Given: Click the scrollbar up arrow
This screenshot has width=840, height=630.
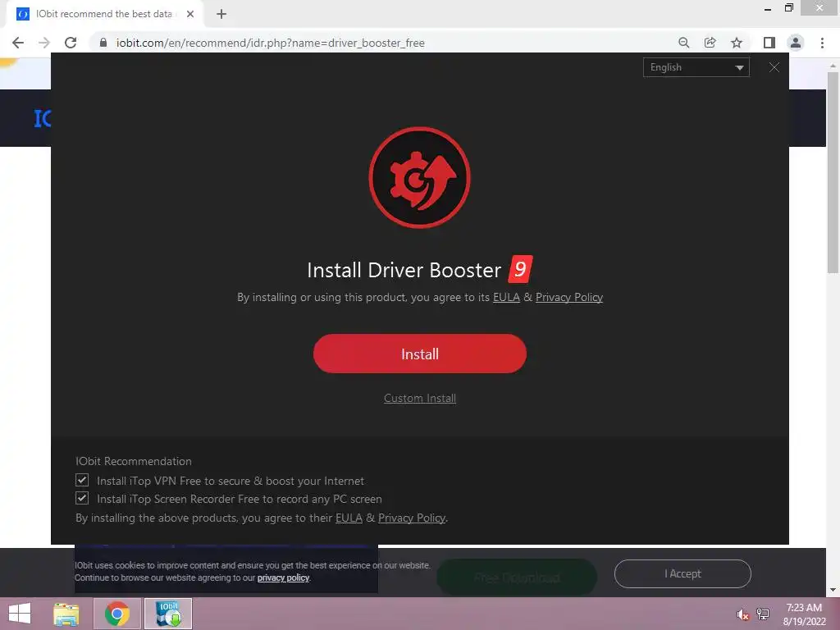Looking at the screenshot, I should pyautogui.click(x=833, y=66).
